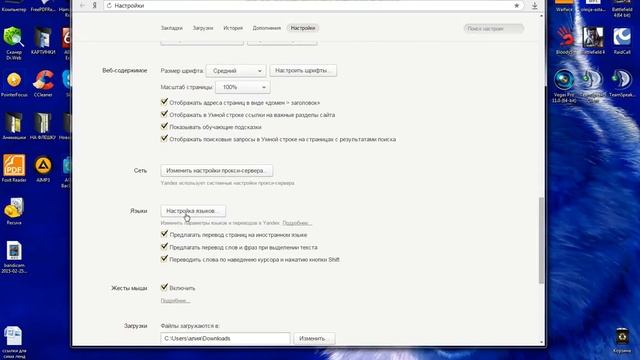Viewport: 640px width, 360px height.
Task: Toggle Smart line links to site sections checkbox
Action: point(164,114)
